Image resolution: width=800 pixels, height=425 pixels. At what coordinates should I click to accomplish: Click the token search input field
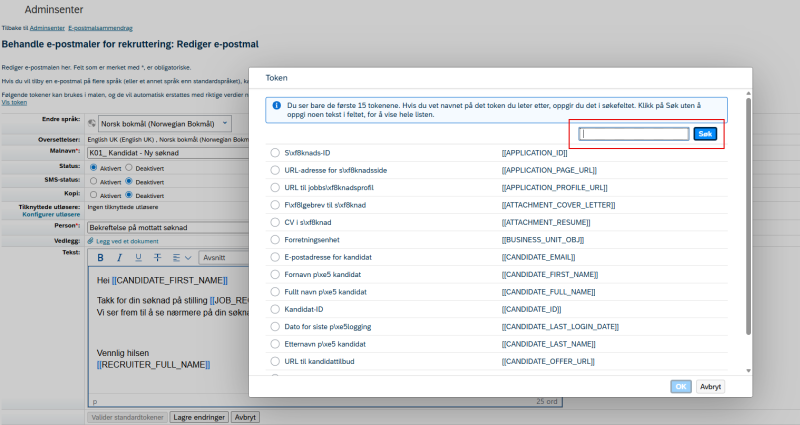pos(634,134)
